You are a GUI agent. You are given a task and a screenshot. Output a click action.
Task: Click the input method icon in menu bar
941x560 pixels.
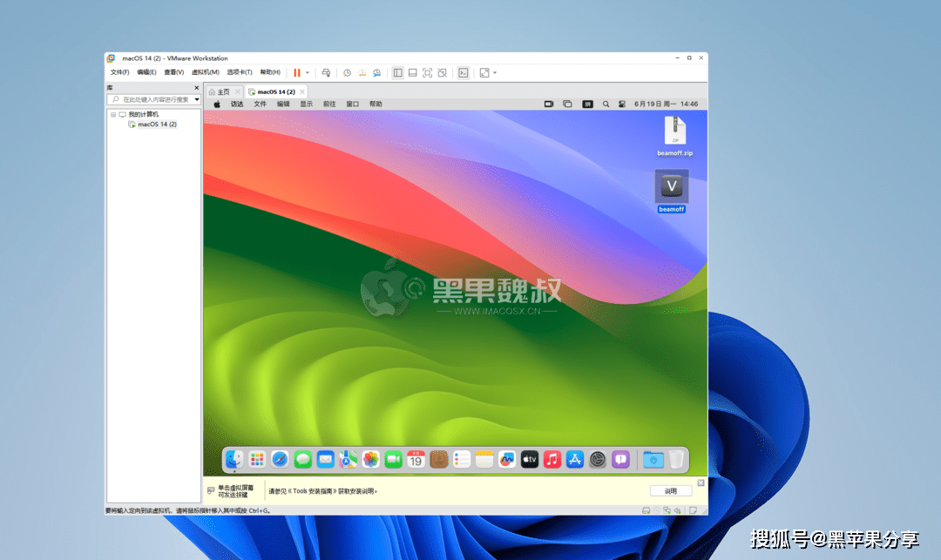(587, 105)
